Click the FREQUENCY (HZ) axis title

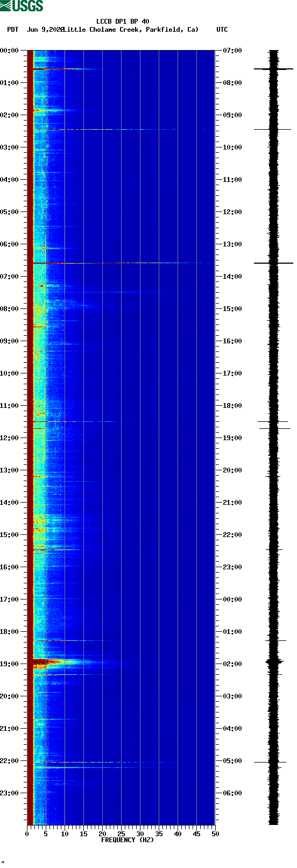coord(128,840)
